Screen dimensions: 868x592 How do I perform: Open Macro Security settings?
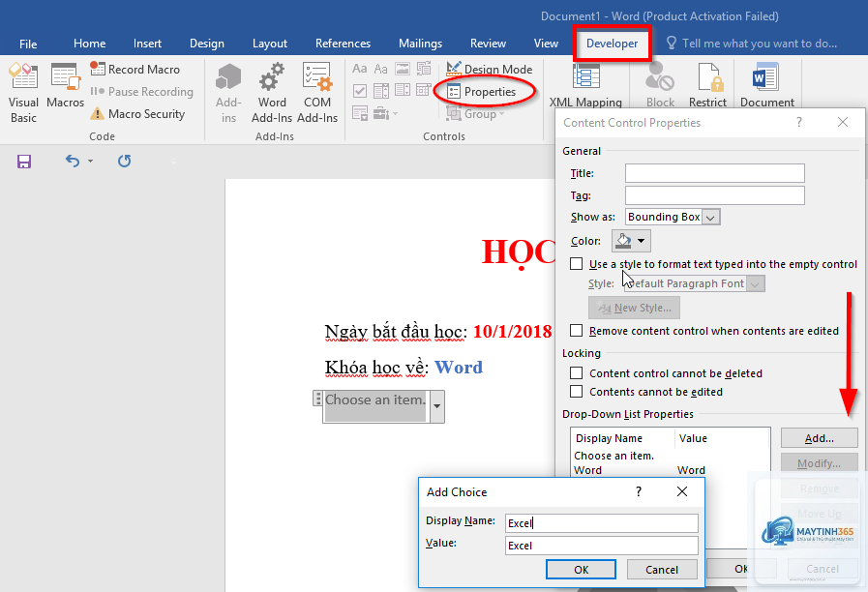[x=137, y=113]
